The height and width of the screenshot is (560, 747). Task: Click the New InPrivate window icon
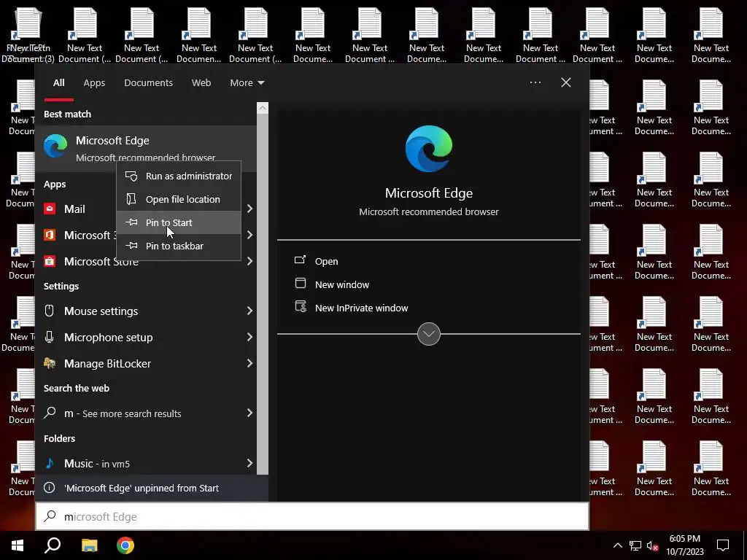(x=301, y=307)
